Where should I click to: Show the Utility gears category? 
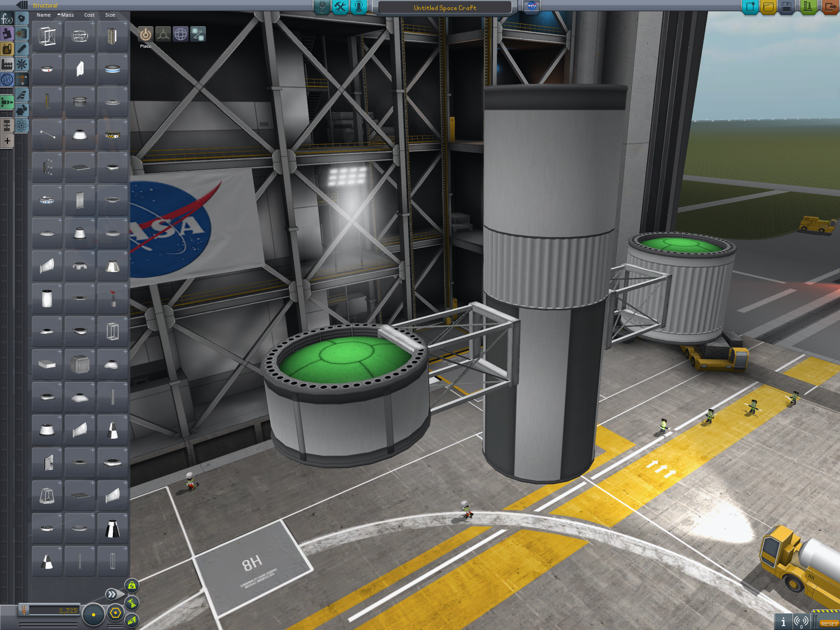[x=22, y=110]
